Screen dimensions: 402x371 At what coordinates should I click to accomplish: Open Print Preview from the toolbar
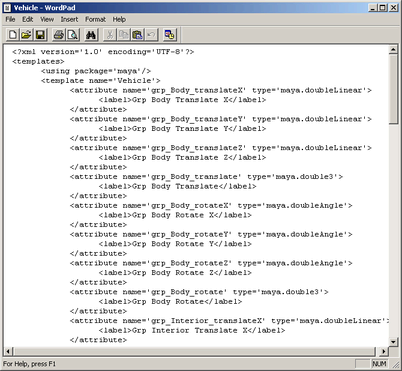[x=72, y=35]
